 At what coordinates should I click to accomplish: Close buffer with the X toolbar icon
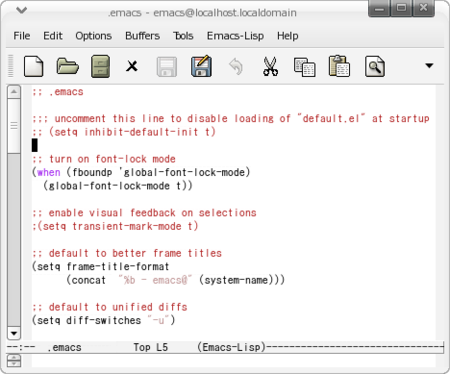tap(132, 66)
